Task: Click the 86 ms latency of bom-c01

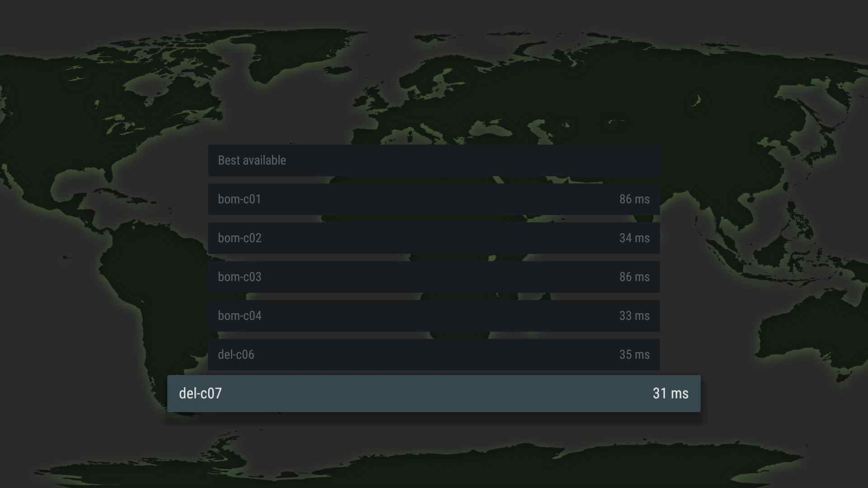Action: click(634, 199)
